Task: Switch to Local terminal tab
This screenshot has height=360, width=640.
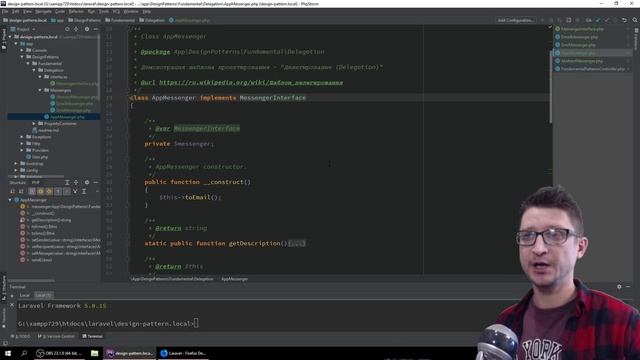Action: click(24, 296)
